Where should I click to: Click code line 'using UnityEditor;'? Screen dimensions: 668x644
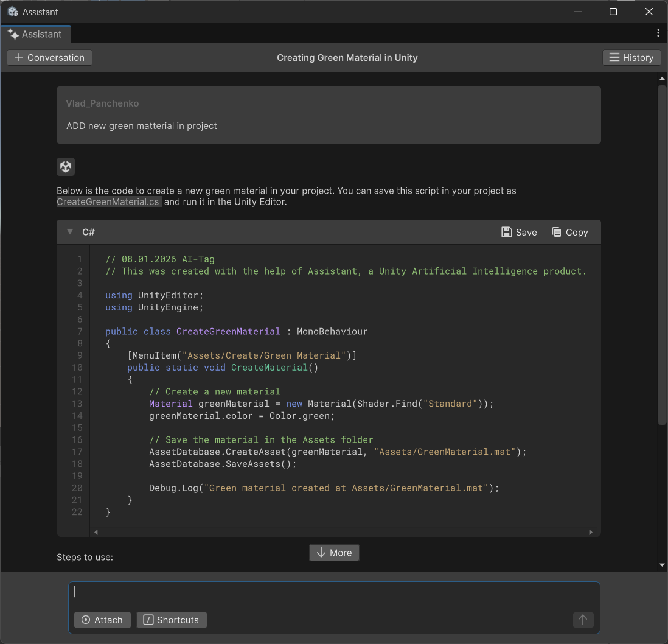(x=155, y=295)
